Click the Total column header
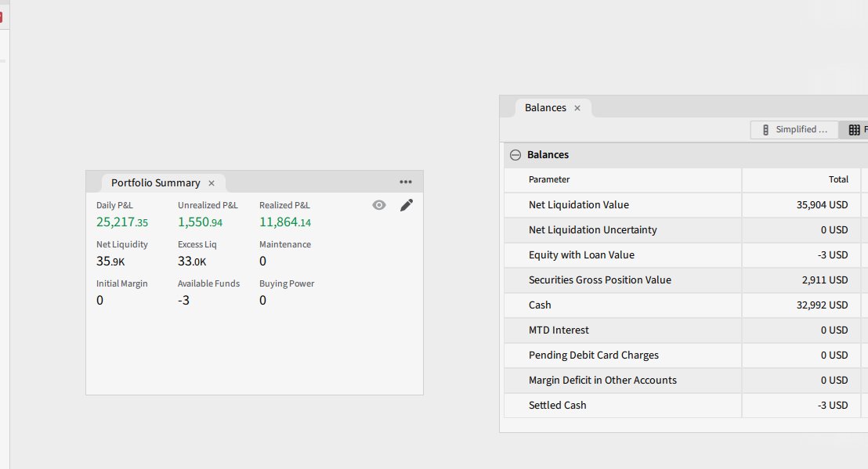The height and width of the screenshot is (469, 868). pyautogui.click(x=801, y=180)
